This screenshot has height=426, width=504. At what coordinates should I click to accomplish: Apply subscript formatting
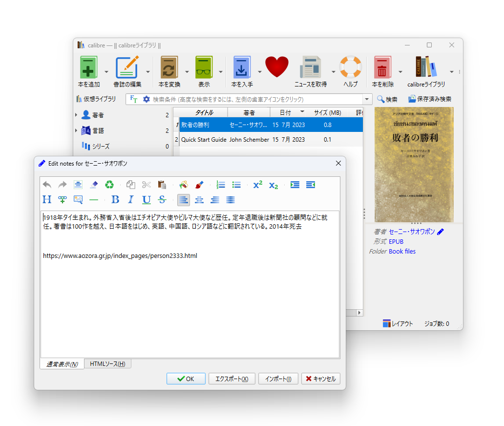pyautogui.click(x=273, y=185)
